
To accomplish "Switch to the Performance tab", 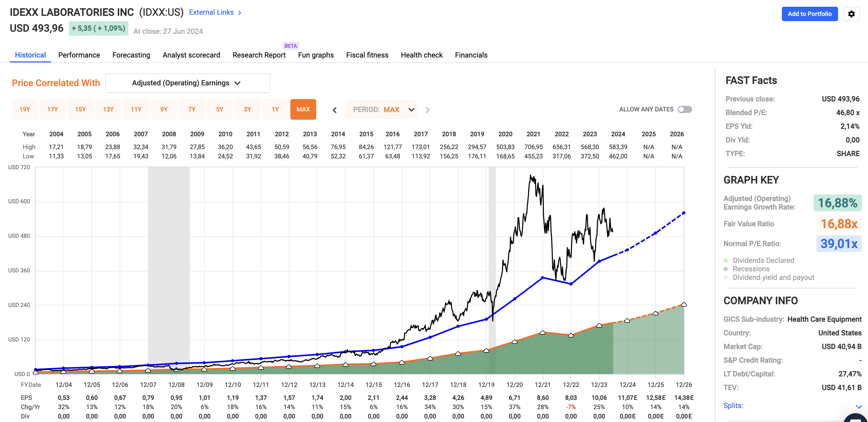I will coord(79,55).
